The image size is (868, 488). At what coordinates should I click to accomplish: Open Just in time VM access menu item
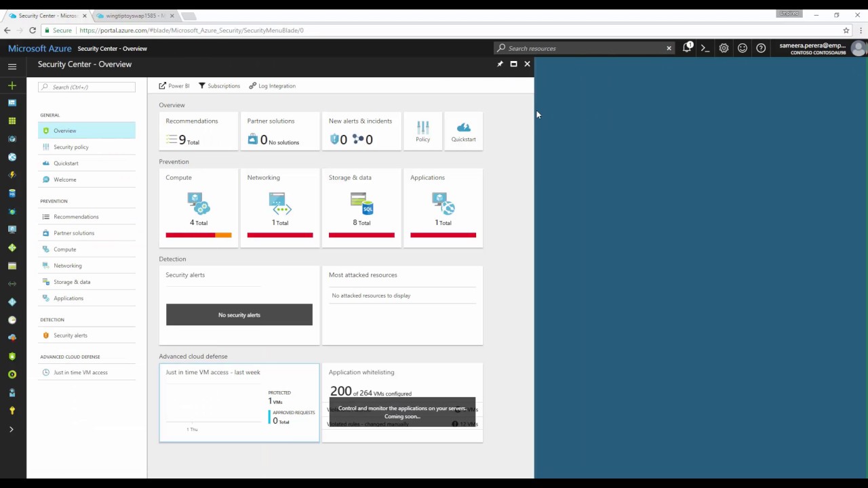click(x=87, y=373)
